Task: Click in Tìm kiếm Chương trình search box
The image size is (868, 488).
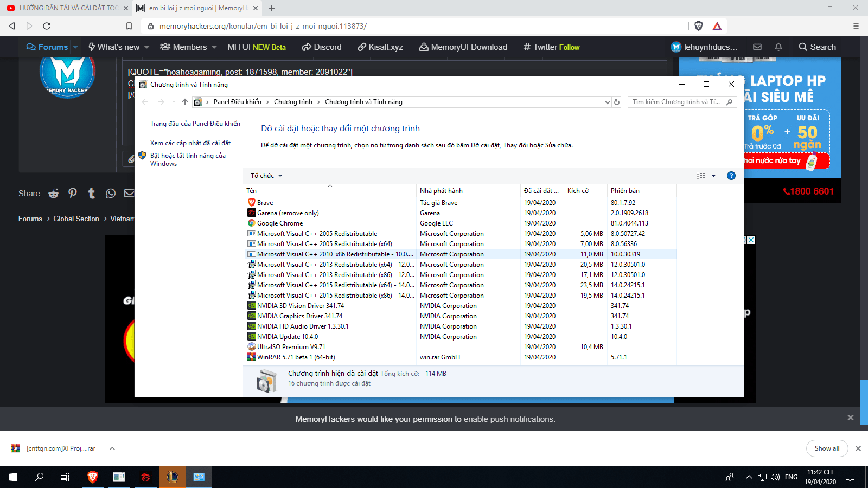Action: (682, 102)
